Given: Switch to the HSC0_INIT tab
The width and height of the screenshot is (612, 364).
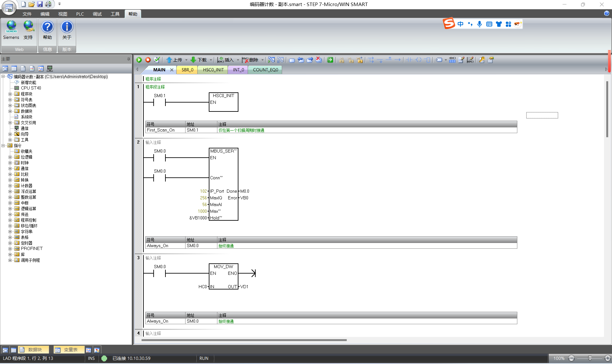Looking at the screenshot, I should (213, 70).
